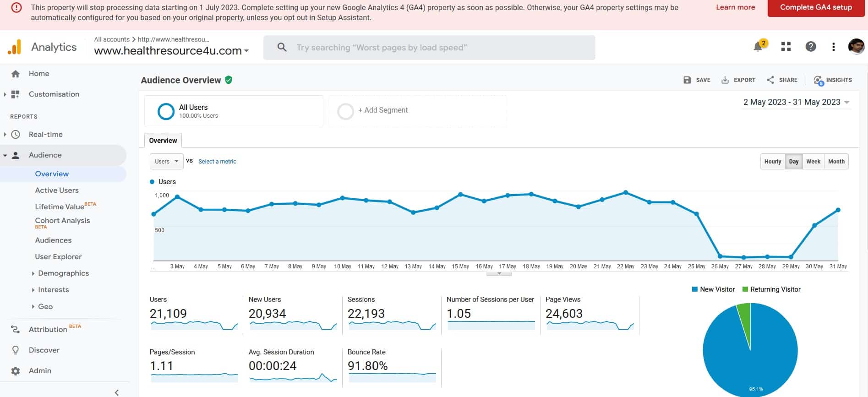This screenshot has width=868, height=397.
Task: Click the red warning alert icon
Action: [x=16, y=8]
